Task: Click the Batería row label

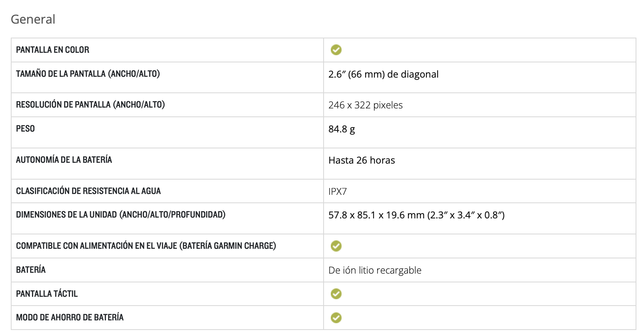Action: [30, 270]
